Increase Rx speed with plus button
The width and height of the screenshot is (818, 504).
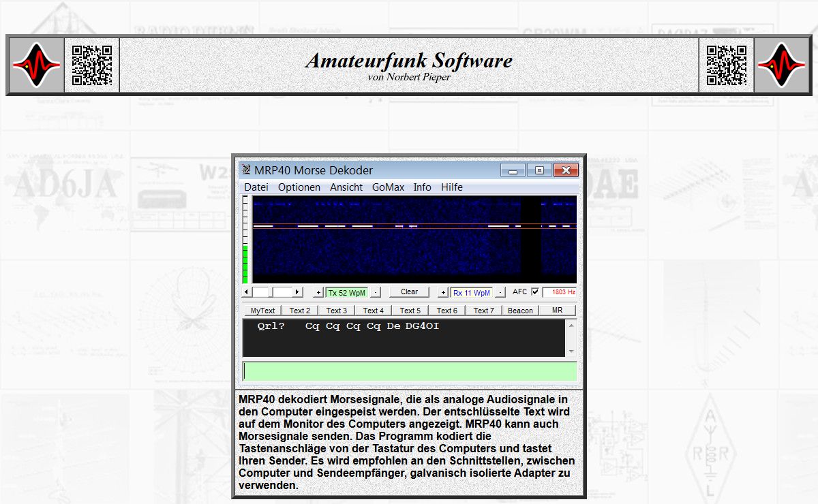[443, 292]
